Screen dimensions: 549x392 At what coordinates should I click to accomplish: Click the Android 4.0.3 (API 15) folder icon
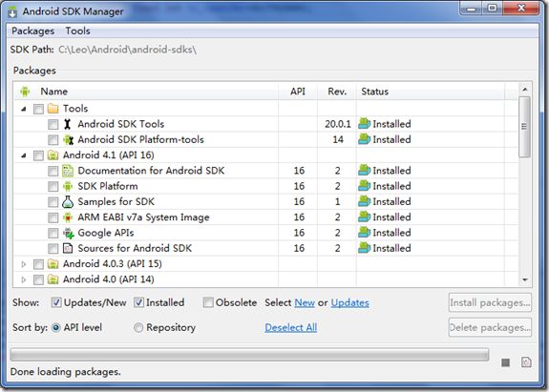coord(53,264)
